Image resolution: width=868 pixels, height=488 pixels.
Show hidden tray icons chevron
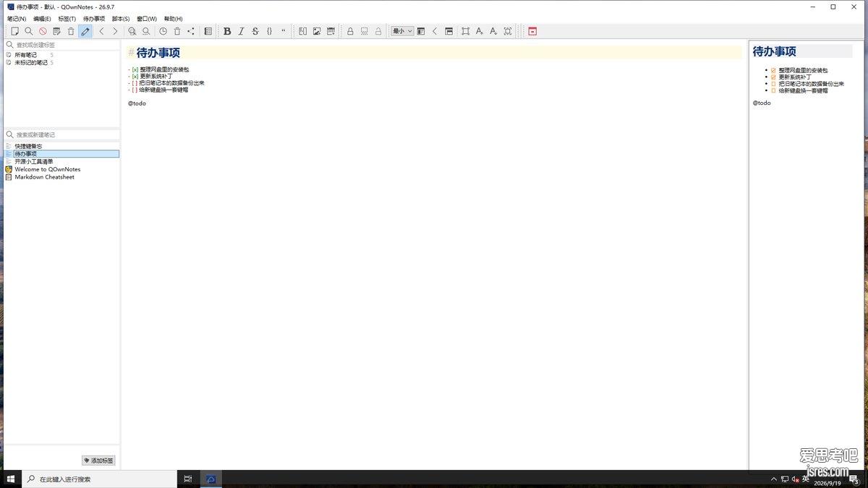click(x=774, y=479)
